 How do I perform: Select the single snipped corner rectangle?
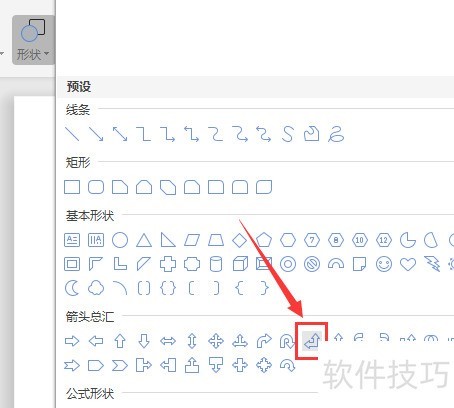point(120,187)
